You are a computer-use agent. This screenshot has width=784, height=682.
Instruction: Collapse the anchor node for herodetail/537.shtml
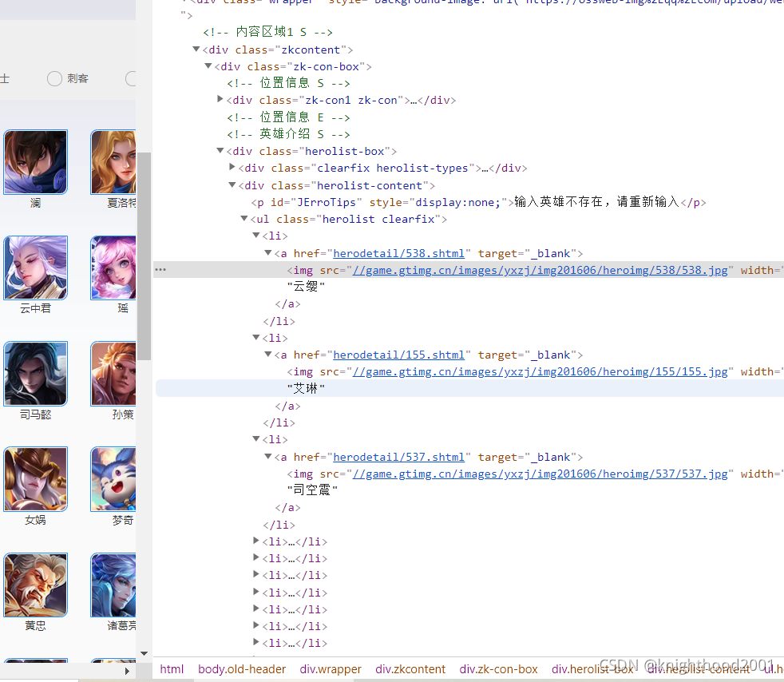[268, 457]
